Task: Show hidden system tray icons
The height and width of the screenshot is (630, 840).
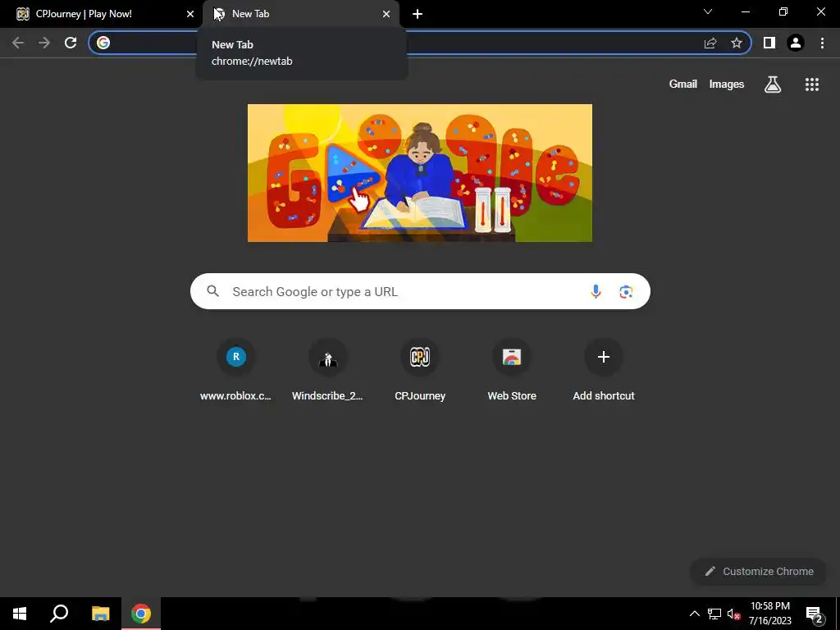Action: [x=694, y=614]
